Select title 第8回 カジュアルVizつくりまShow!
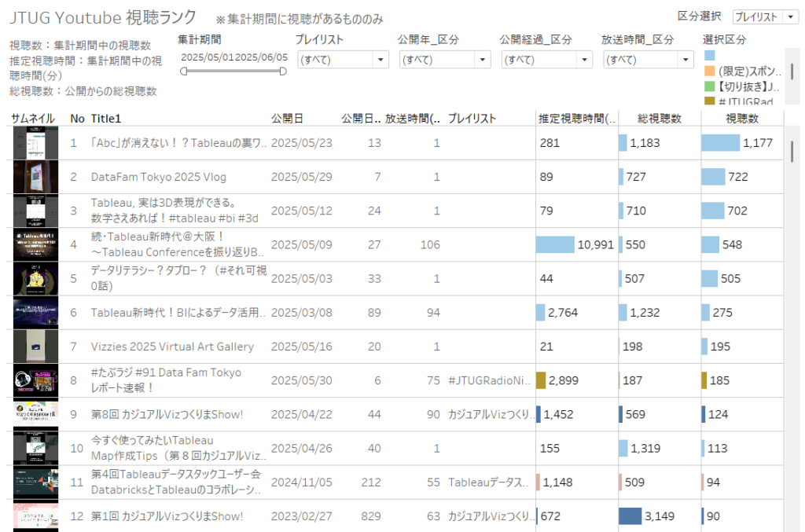The width and height of the screenshot is (805, 532). (x=167, y=414)
